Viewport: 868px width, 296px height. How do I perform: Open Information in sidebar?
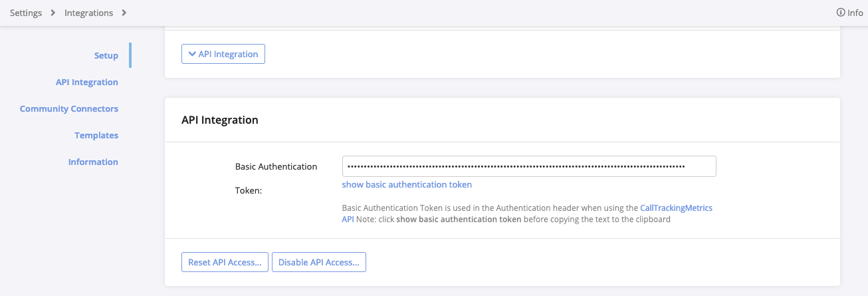93,162
